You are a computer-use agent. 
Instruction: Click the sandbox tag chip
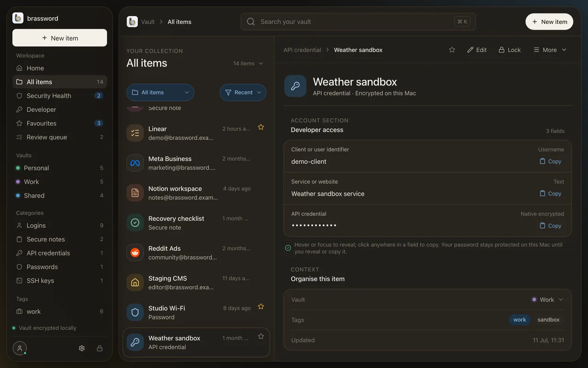(548, 320)
